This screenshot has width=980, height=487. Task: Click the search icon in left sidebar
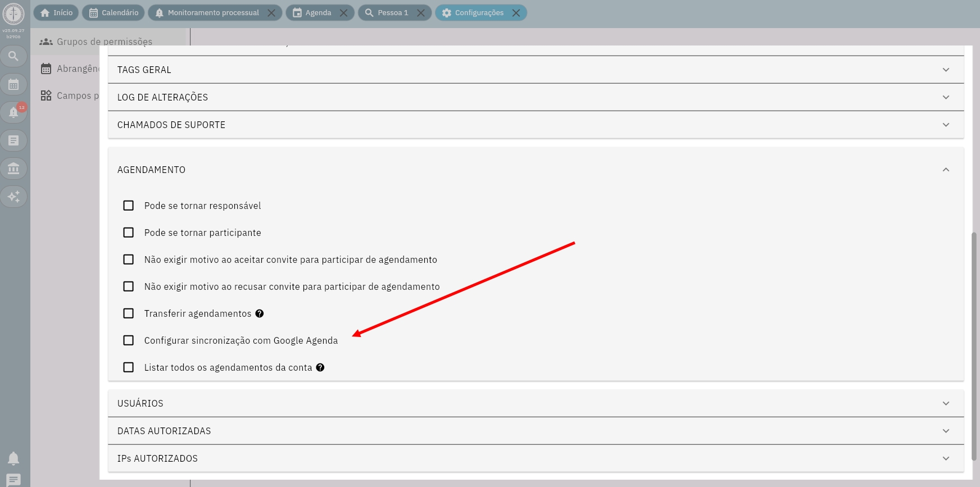click(13, 56)
